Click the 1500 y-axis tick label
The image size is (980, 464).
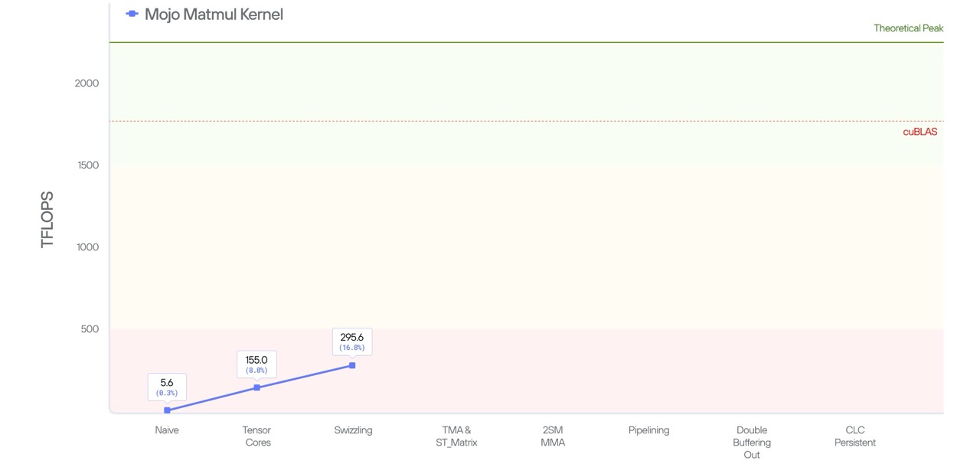(x=87, y=165)
